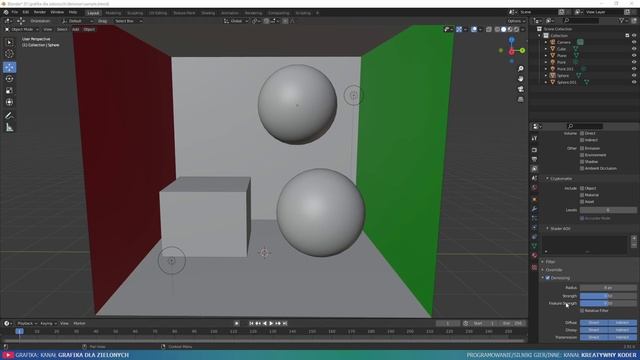The width and height of the screenshot is (640, 360).
Task: Open the Output properties tab icon
Action: (534, 159)
